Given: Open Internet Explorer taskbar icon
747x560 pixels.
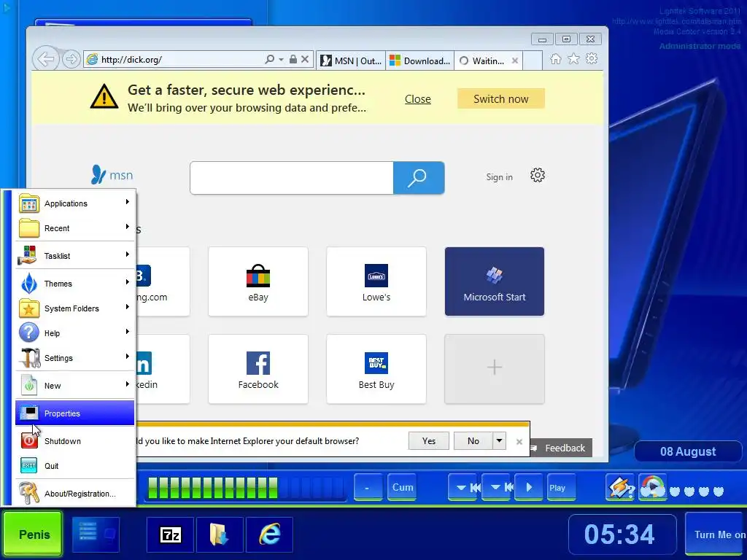Looking at the screenshot, I should pyautogui.click(x=269, y=534).
